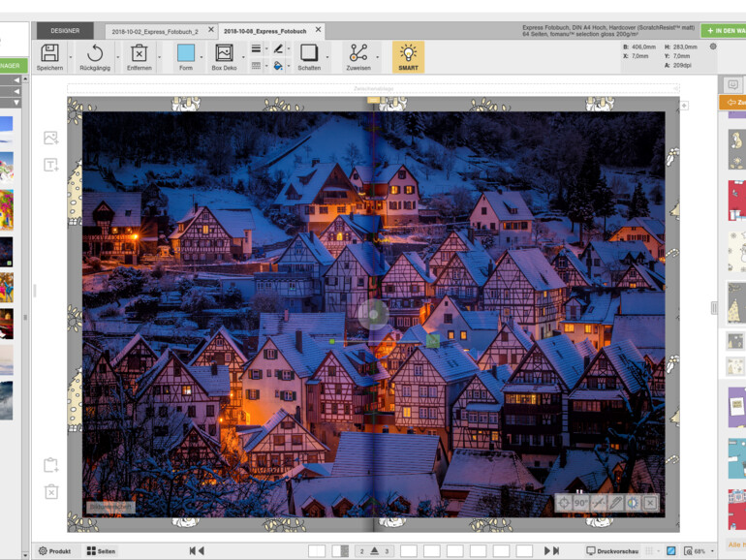The width and height of the screenshot is (746, 560).
Task: Click the left panel scrollbar up arrow
Action: (25, 79)
